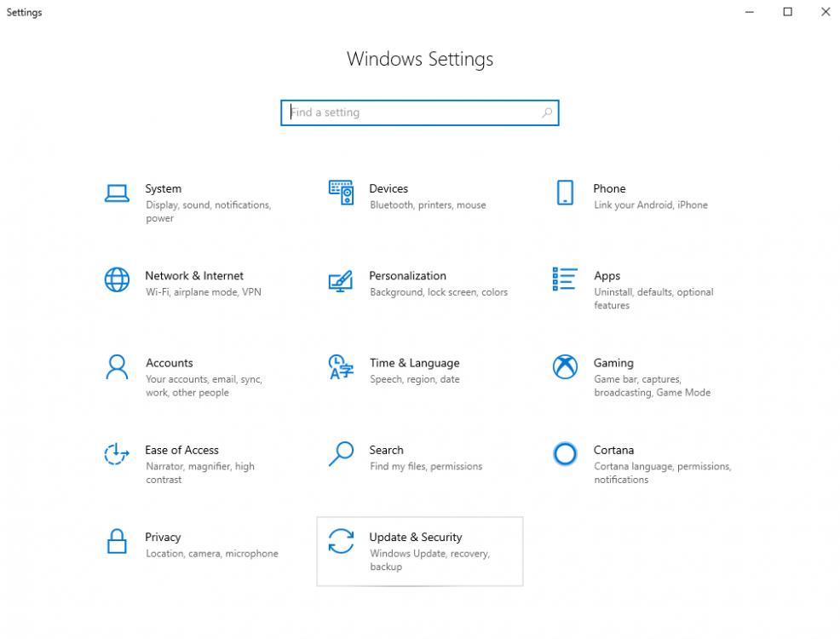Click the Network & Internet globe icon

coord(117,279)
